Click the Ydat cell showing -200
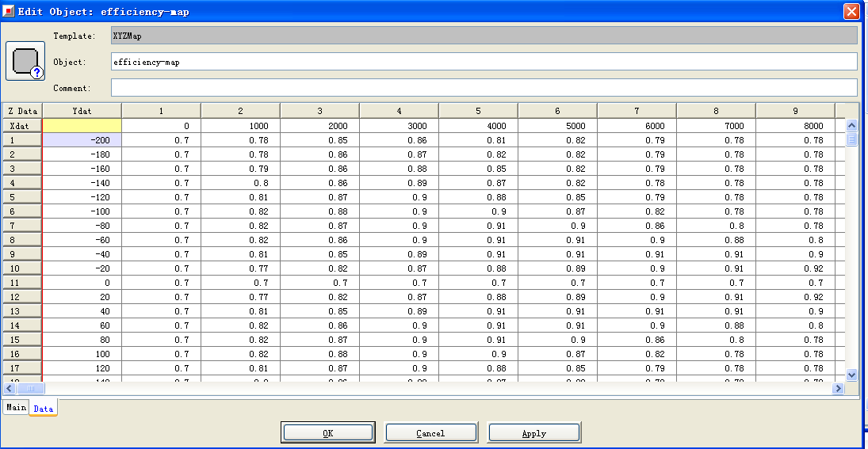Screen dimensions: 868x449 82,140
